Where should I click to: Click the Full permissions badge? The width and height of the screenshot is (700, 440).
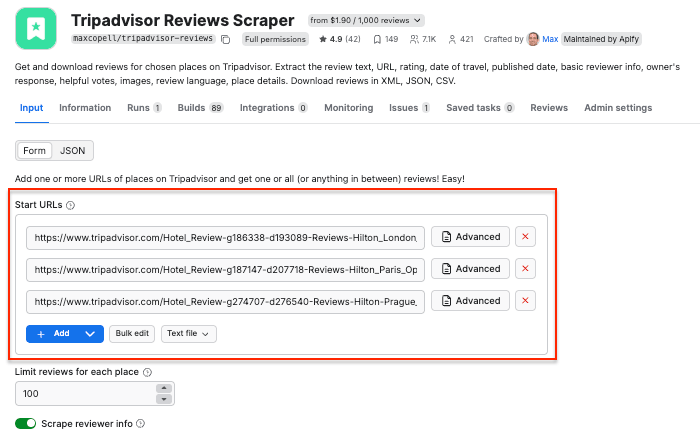[x=275, y=39]
